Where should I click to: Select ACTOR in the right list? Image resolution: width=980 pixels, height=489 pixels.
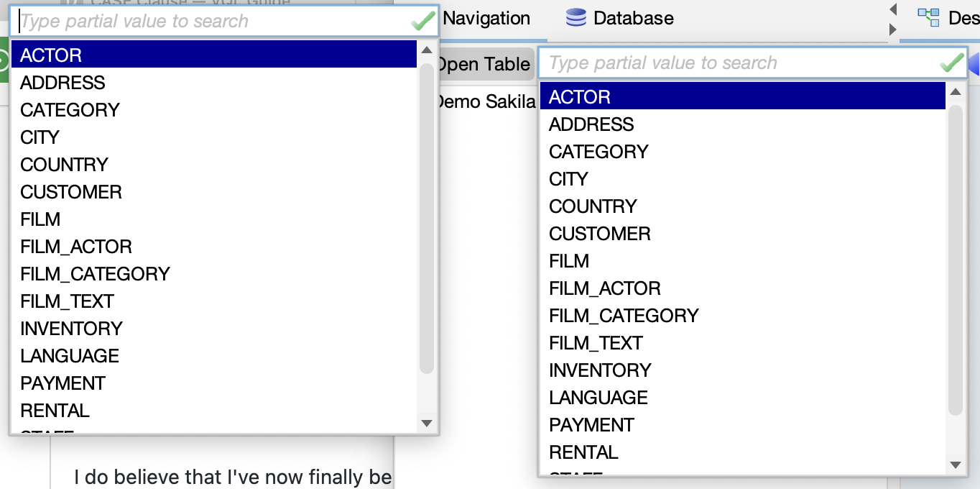click(743, 96)
